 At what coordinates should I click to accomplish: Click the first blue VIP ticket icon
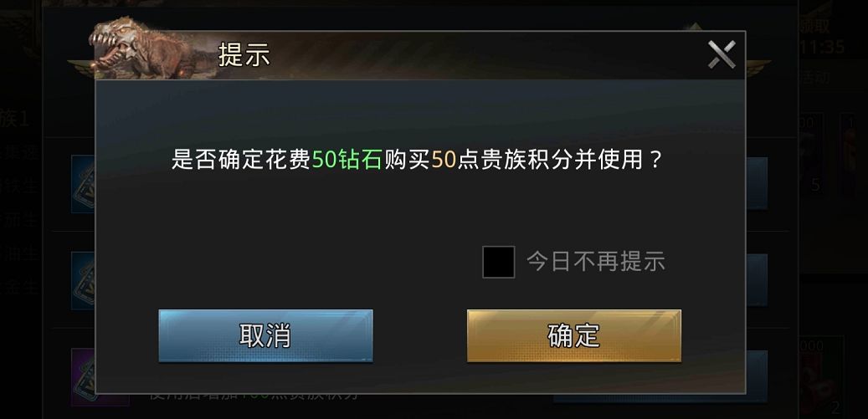pos(84,183)
